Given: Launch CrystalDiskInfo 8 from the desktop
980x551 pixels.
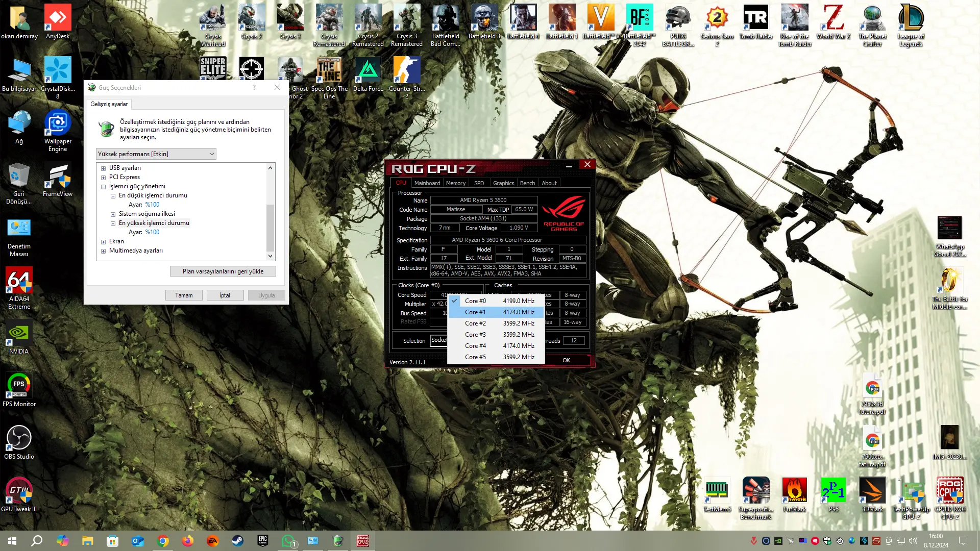Looking at the screenshot, I should pos(58,78).
